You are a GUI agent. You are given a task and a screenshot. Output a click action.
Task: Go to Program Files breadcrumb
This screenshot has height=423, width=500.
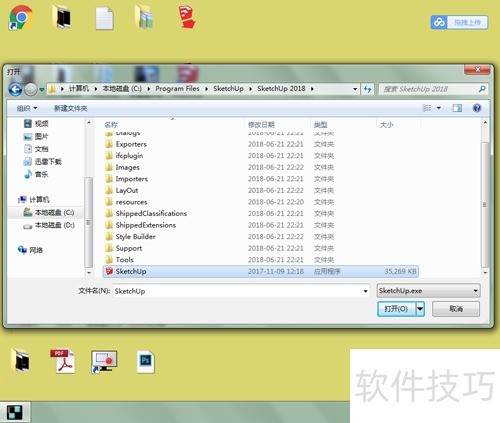(177, 89)
